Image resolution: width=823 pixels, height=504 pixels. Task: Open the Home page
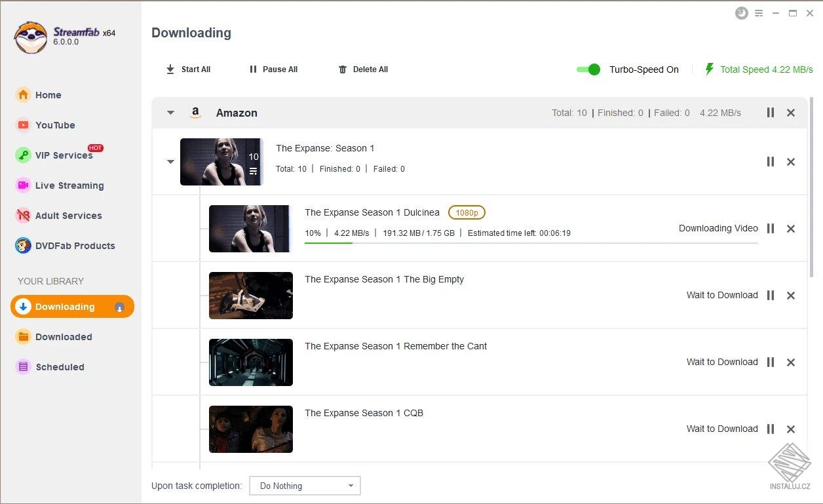(48, 95)
